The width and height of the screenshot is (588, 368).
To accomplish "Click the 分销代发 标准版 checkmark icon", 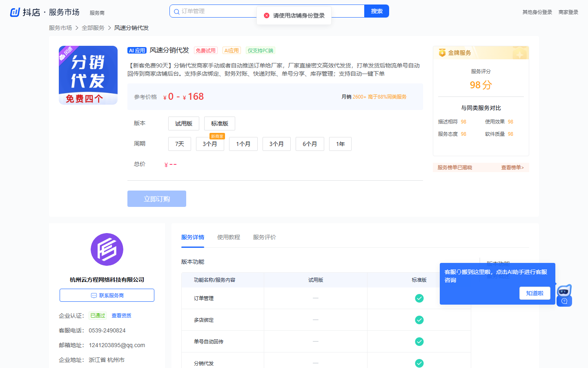I will point(419,363).
